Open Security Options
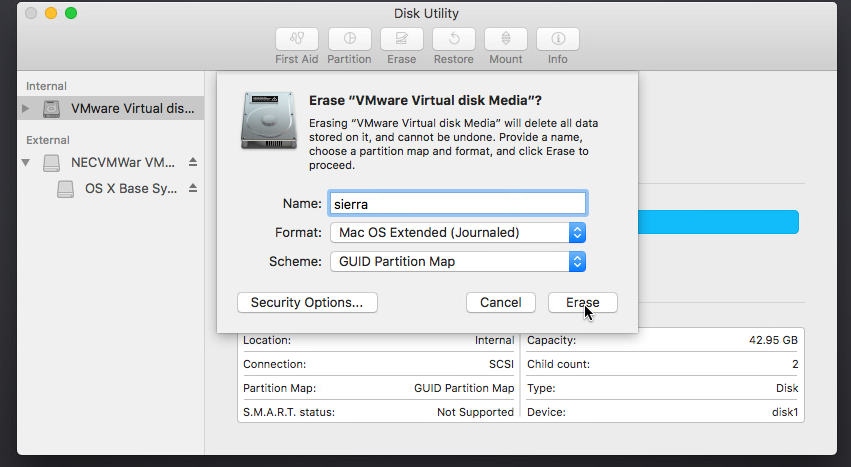The image size is (851, 467). coord(307,302)
